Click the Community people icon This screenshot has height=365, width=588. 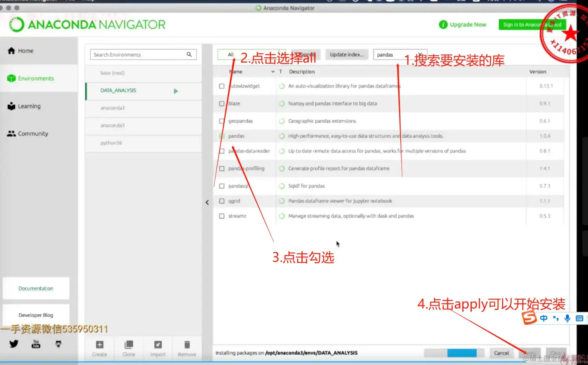click(11, 133)
